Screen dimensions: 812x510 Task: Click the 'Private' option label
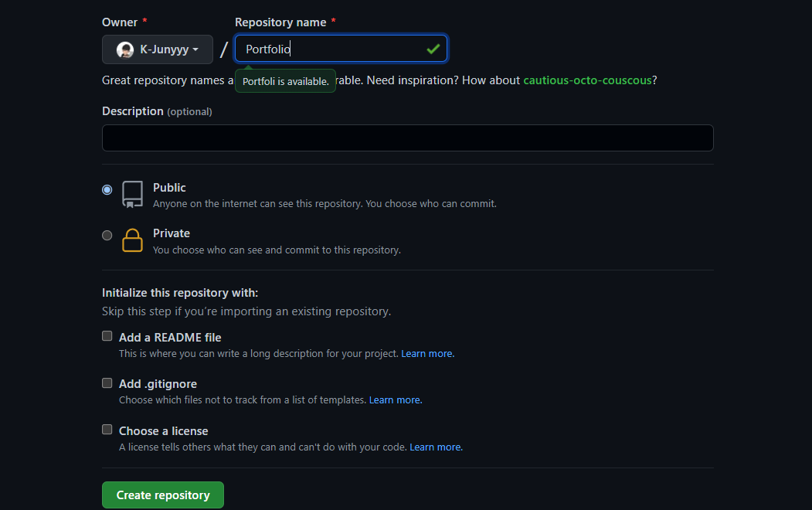(x=172, y=233)
